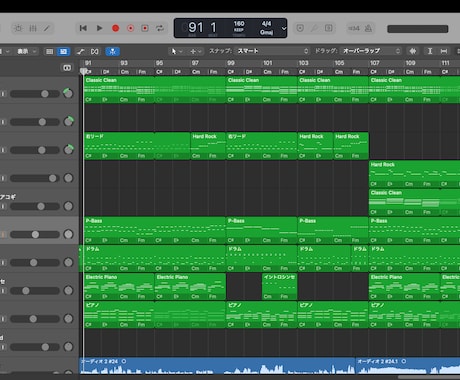Click the solid red Record button
The width and height of the screenshot is (460, 380).
click(115, 28)
